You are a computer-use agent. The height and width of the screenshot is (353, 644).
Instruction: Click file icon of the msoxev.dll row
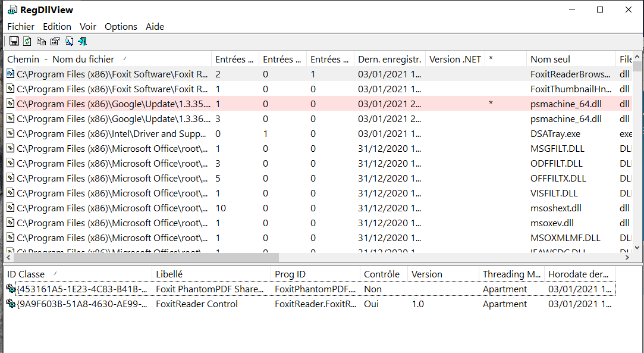coord(11,223)
